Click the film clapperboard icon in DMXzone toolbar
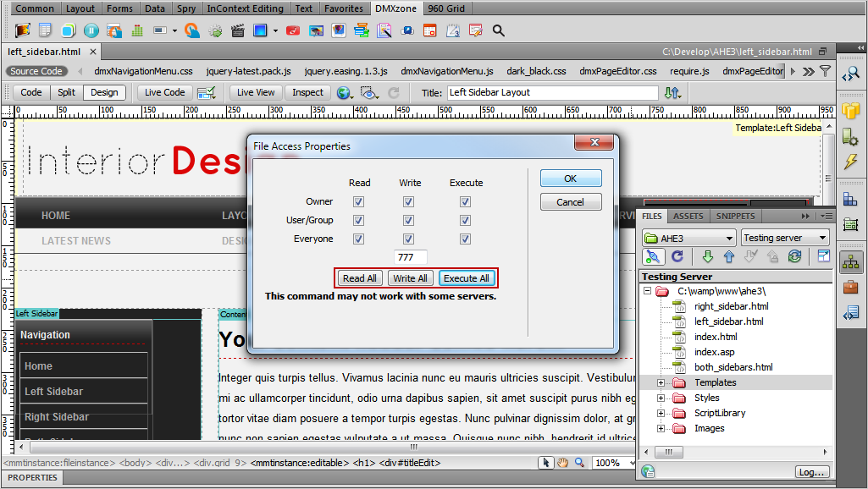 click(x=238, y=30)
